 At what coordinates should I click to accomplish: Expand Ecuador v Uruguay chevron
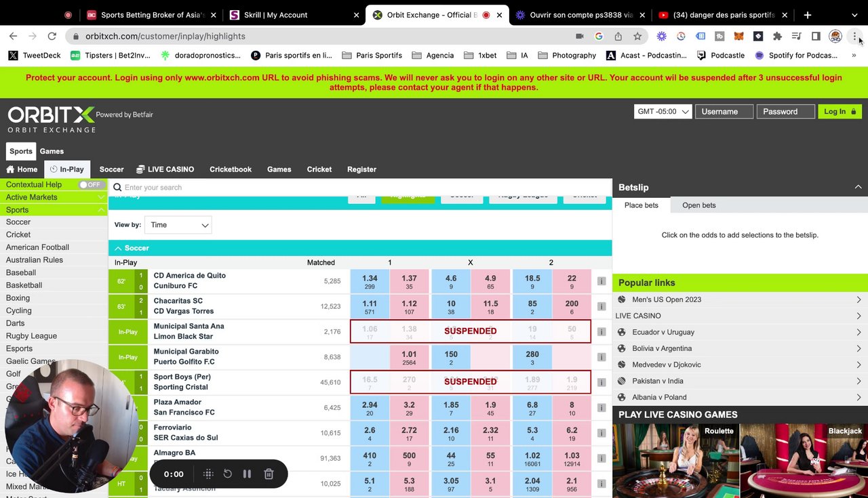pos(859,332)
